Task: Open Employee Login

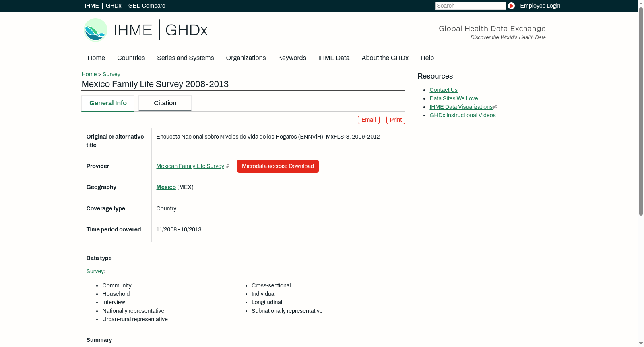Action: (x=540, y=6)
